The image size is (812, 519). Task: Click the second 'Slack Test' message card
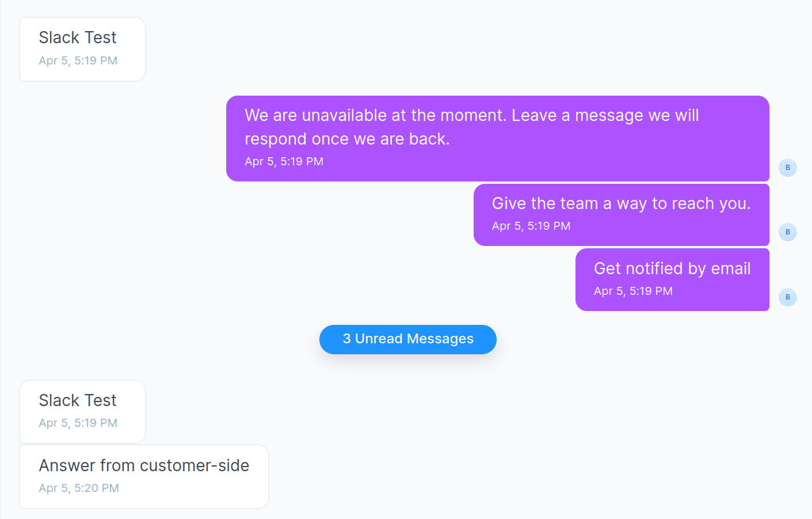click(x=82, y=411)
